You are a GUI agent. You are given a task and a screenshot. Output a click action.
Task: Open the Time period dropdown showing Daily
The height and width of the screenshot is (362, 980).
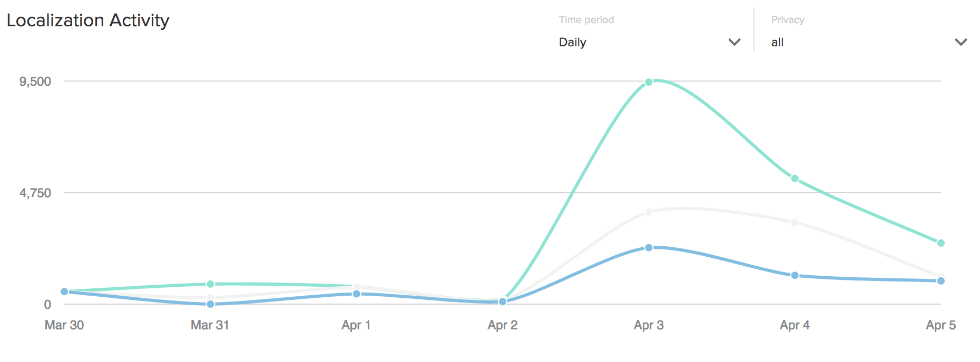(648, 42)
